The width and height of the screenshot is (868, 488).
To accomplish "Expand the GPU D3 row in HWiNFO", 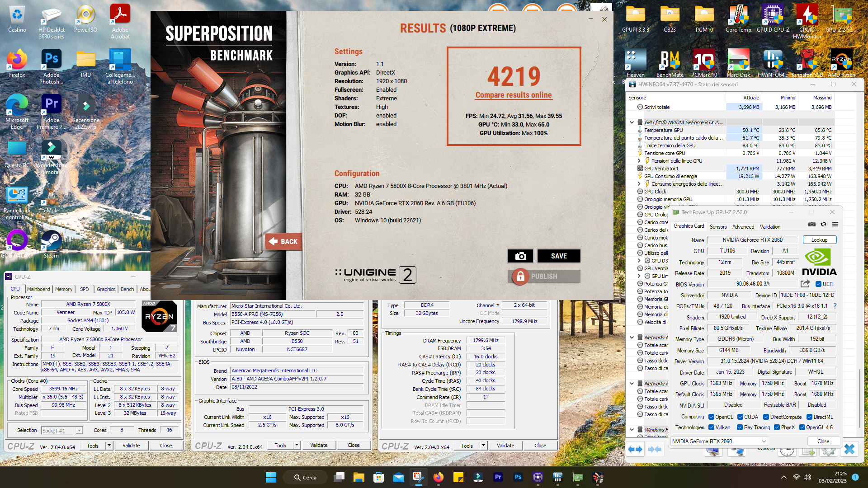I will [x=639, y=261].
